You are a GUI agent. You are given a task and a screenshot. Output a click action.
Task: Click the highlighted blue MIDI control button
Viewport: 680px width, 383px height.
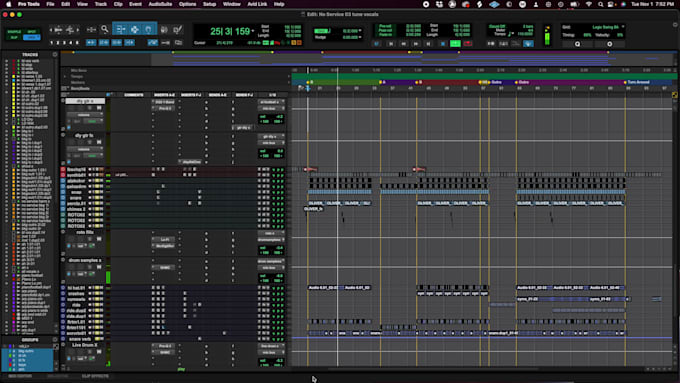pos(528,44)
